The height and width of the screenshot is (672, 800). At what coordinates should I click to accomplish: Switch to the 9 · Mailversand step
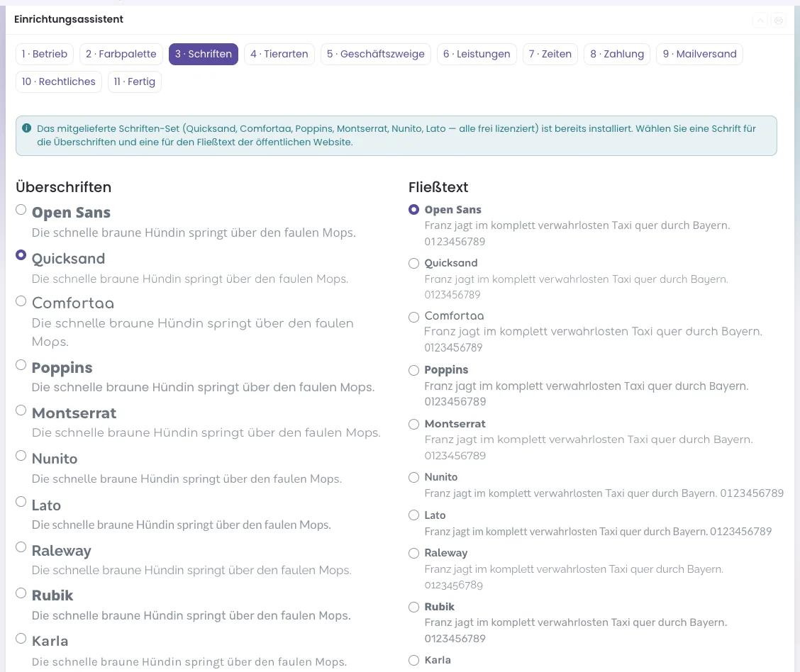[699, 54]
